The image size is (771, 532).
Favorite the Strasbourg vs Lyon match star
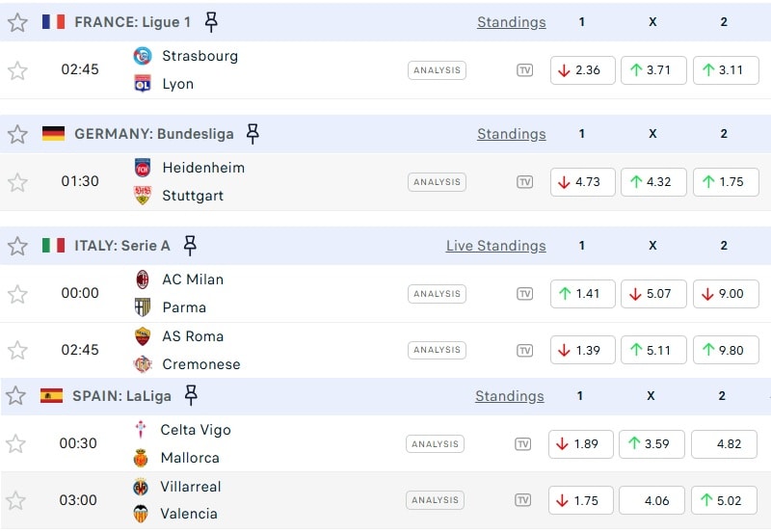point(17,70)
